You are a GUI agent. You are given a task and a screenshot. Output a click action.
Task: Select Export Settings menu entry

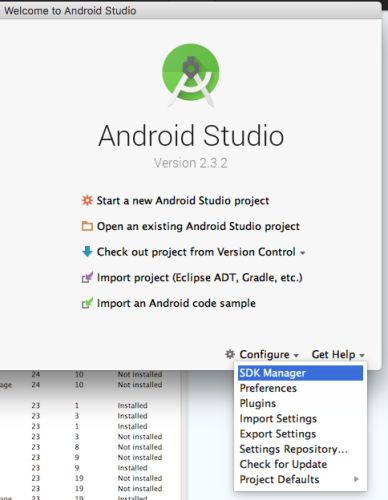(x=300, y=434)
